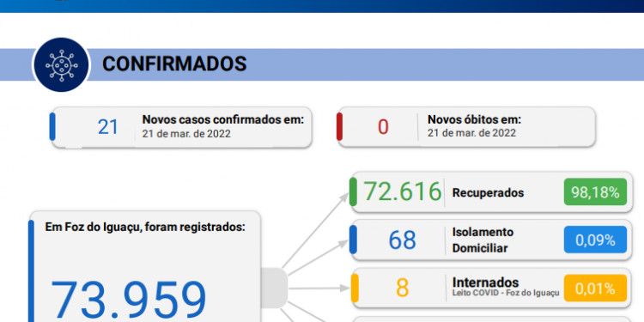This screenshot has width=644, height=322.
Task: Select the CONFIRMADOS section heading
Action: [x=174, y=64]
